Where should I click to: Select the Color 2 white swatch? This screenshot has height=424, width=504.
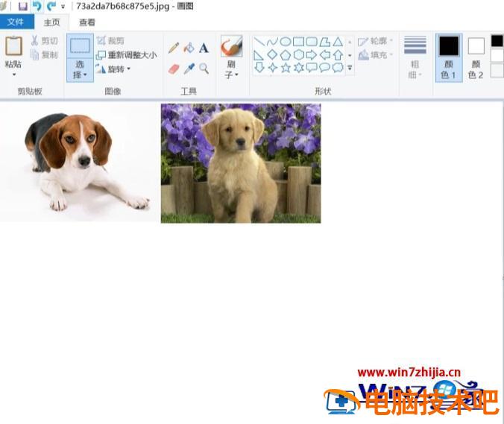click(476, 56)
